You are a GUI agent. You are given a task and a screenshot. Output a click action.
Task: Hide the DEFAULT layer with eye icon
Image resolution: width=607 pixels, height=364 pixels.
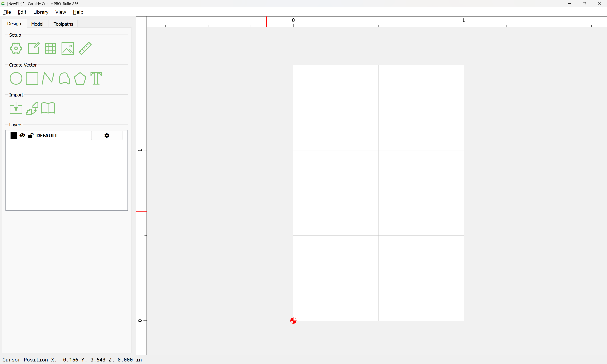pyautogui.click(x=22, y=135)
